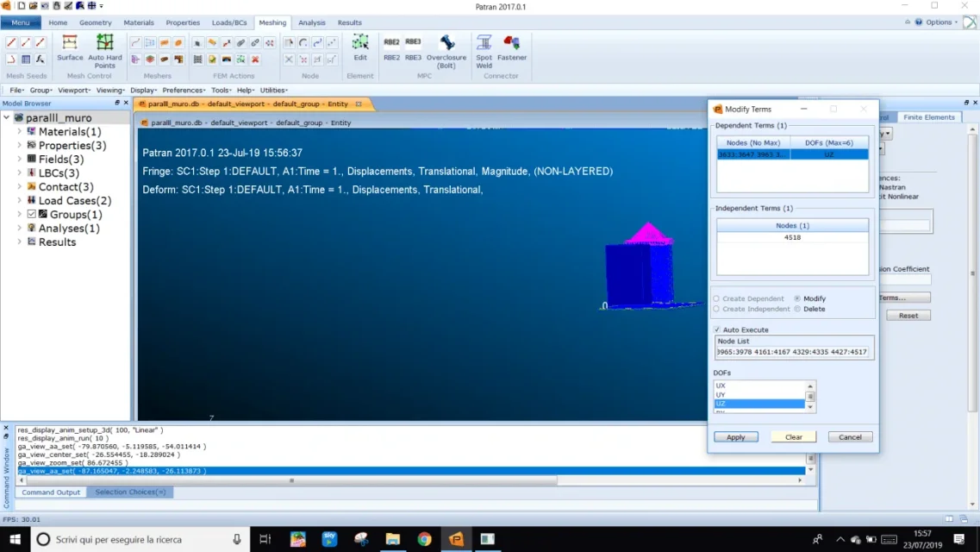Viewport: 980px width, 552px height.
Task: Open the Finite Elements panel tab
Action: [x=929, y=117]
